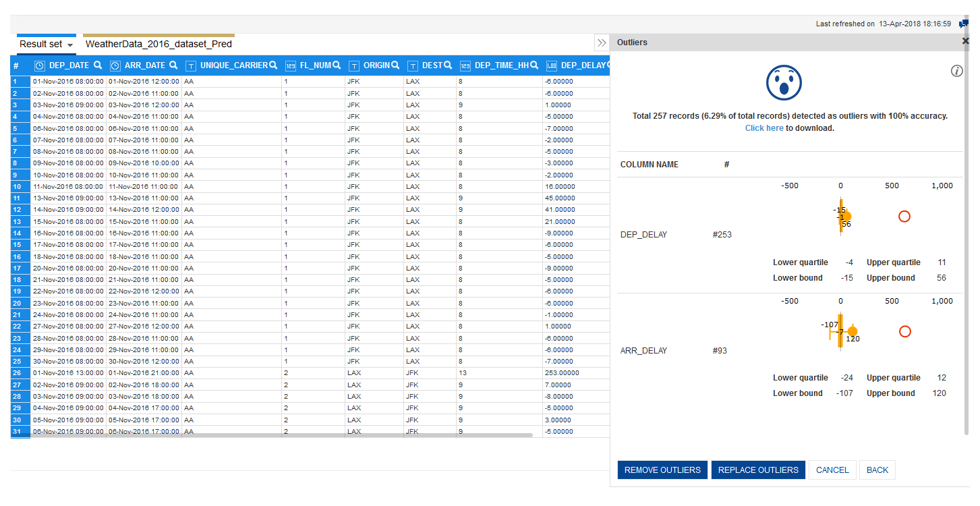
Task: Select row number 26 in the table
Action: [20, 373]
